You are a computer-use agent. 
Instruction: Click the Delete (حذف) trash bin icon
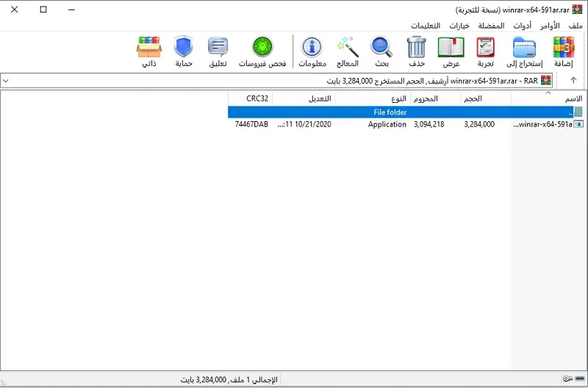pos(417,52)
